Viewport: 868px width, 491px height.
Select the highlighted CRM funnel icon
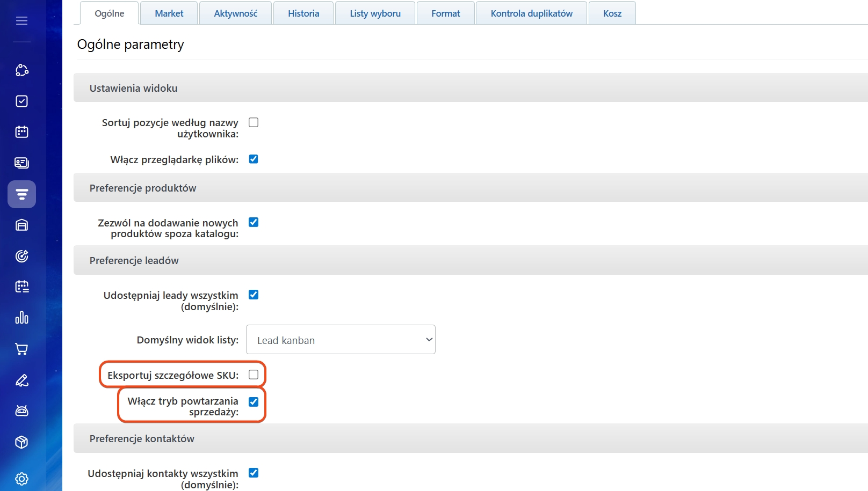point(21,194)
